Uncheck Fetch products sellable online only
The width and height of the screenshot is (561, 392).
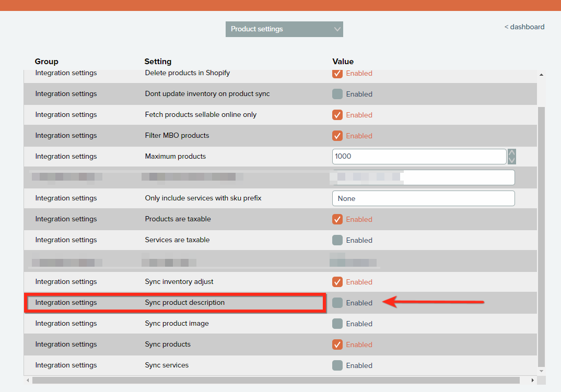[337, 115]
